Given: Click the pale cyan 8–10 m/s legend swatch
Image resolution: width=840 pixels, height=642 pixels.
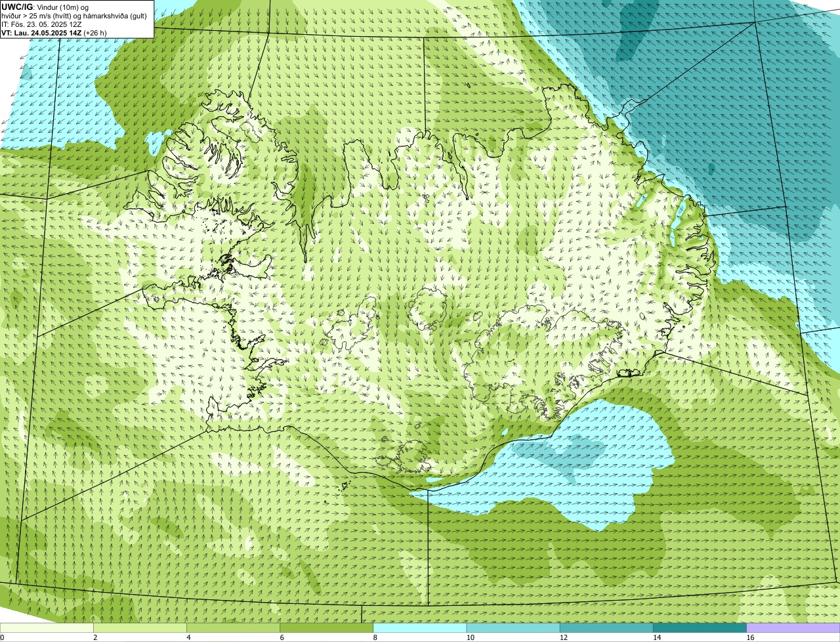Looking at the screenshot, I should (x=420, y=628).
